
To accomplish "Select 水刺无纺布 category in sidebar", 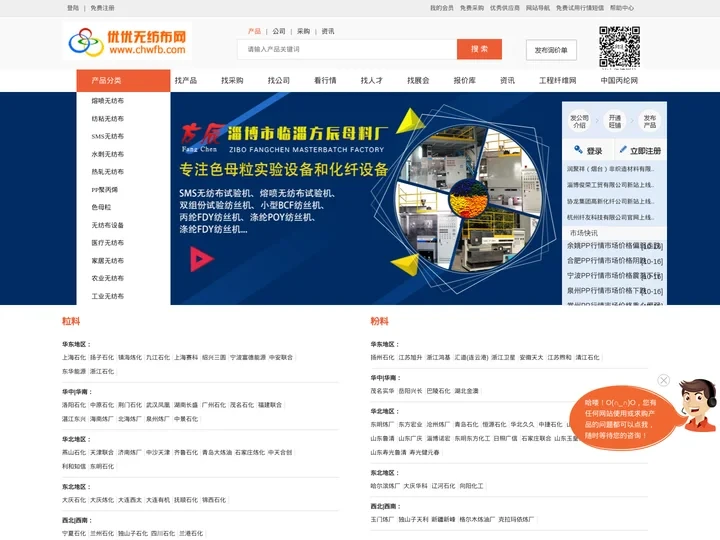I will pos(107,154).
